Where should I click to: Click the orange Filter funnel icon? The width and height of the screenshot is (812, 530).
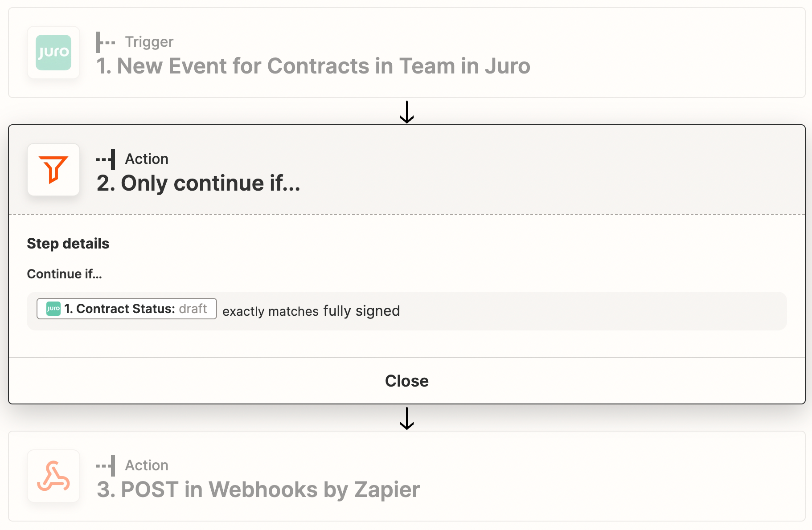pyautogui.click(x=53, y=170)
